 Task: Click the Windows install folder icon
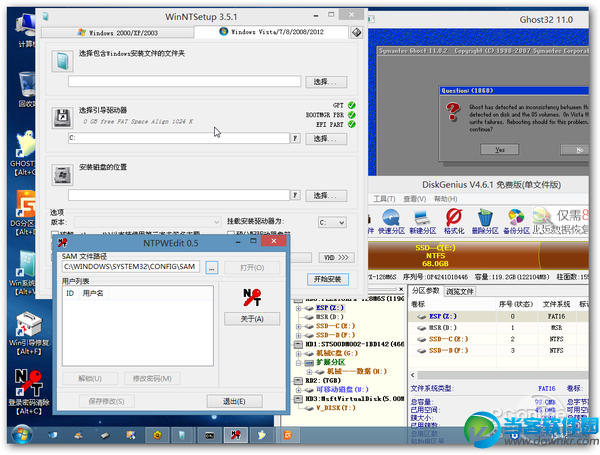tap(62, 61)
